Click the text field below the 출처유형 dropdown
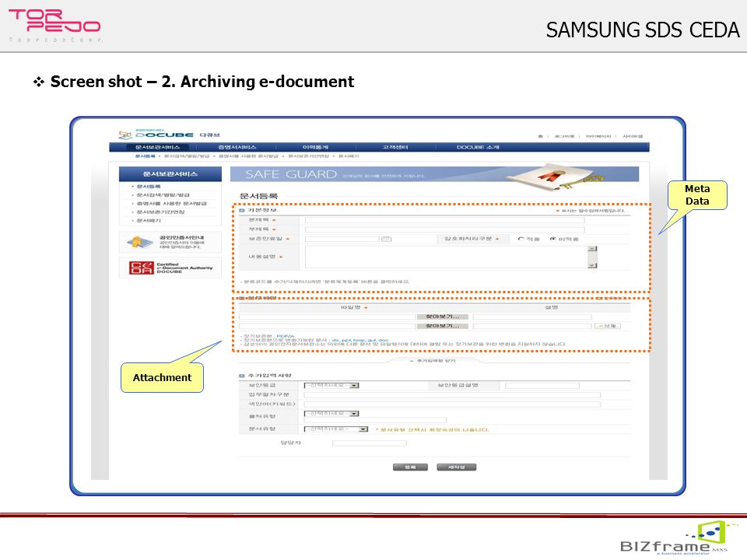The width and height of the screenshot is (747, 560). coord(375,420)
